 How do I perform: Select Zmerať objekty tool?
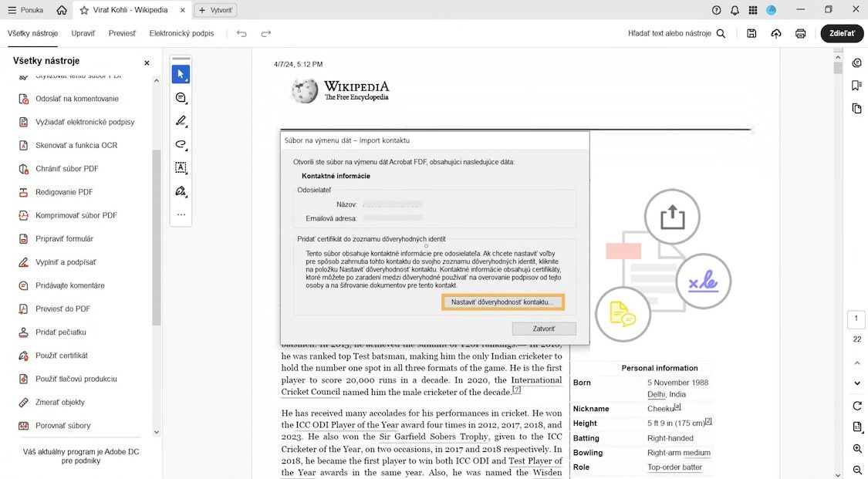[60, 402]
